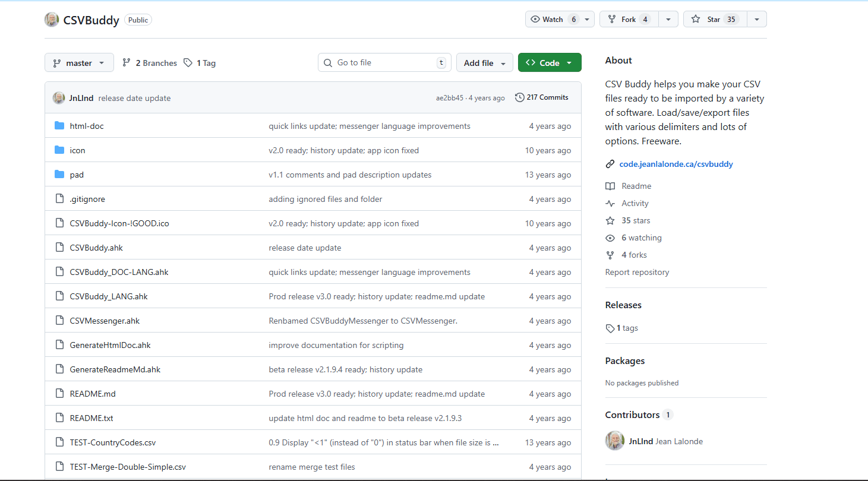Click the pulse icon next to Activity

[610, 203]
